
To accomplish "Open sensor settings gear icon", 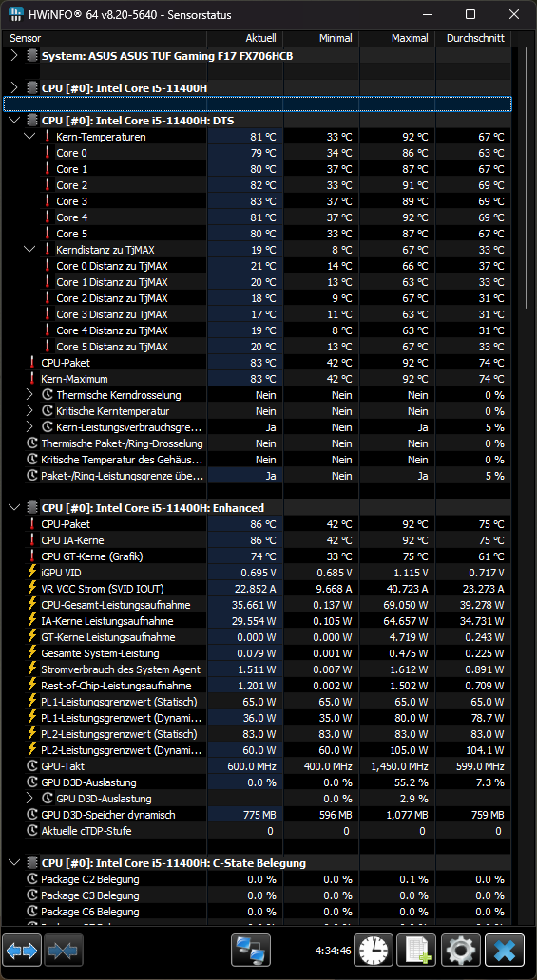I will click(x=461, y=951).
